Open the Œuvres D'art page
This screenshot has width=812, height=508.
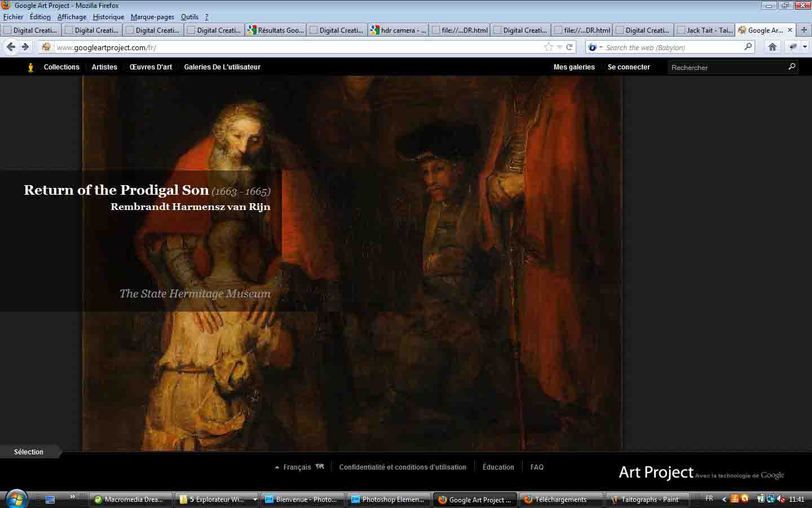point(151,67)
